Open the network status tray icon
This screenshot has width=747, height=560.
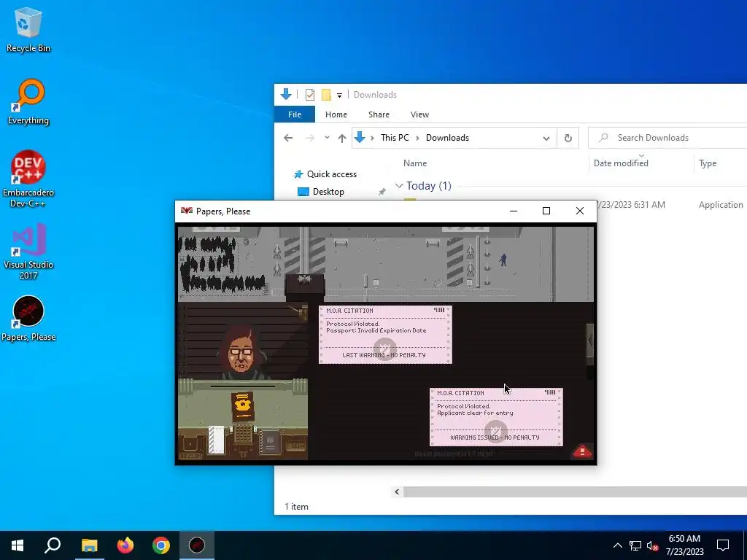click(x=635, y=545)
